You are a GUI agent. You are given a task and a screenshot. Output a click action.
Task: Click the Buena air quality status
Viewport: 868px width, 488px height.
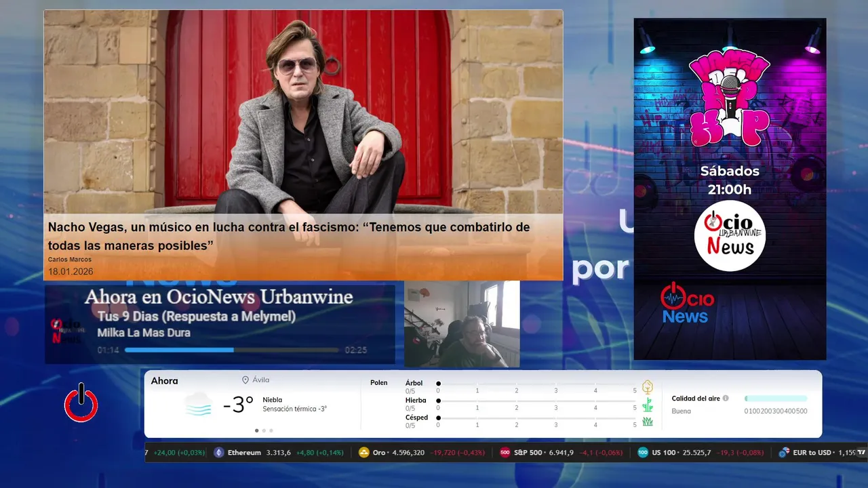(682, 411)
